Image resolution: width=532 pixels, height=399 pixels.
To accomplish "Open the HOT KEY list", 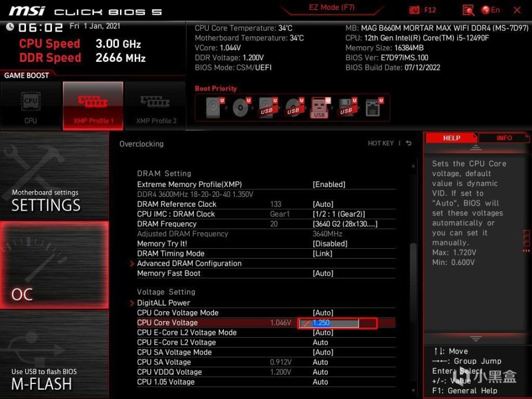I will coord(381,143).
